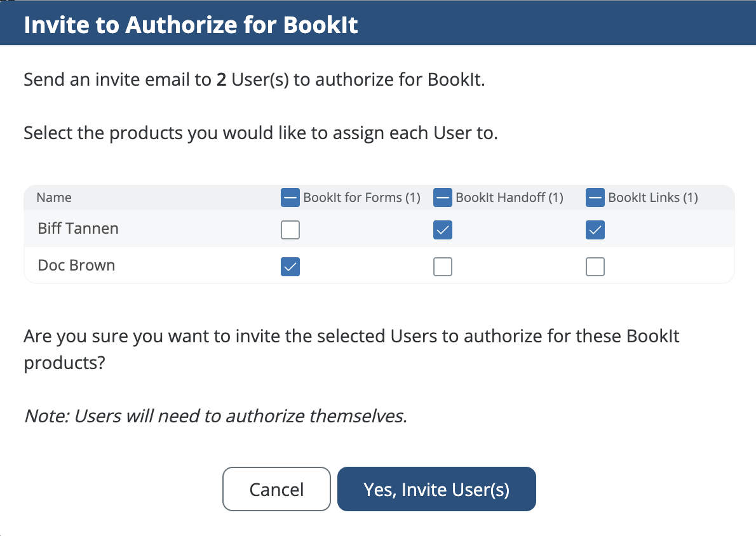The height and width of the screenshot is (536, 756).
Task: Uncheck BookIt Links for Biff Tannen
Action: point(595,229)
